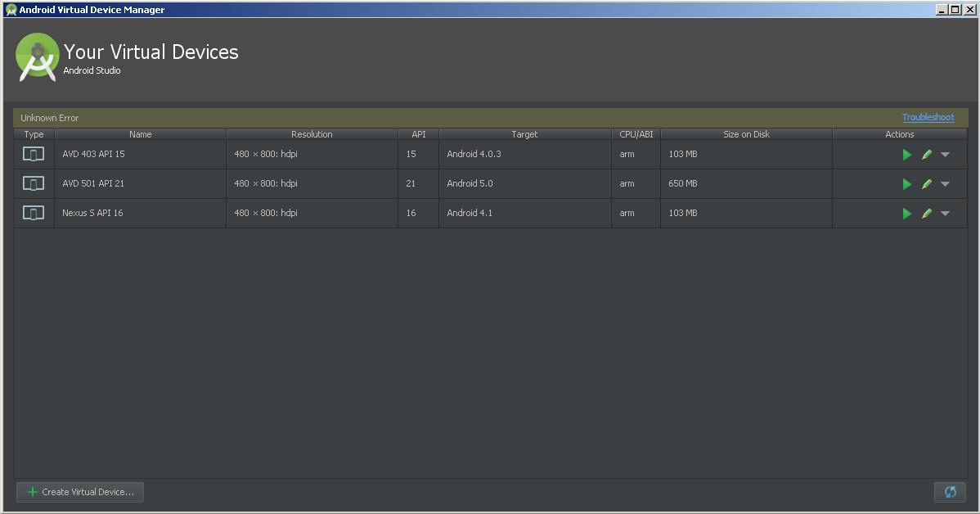Open actions dropdown for Nexus S API 16
Image resolution: width=980 pixels, height=514 pixels.
pos(945,214)
